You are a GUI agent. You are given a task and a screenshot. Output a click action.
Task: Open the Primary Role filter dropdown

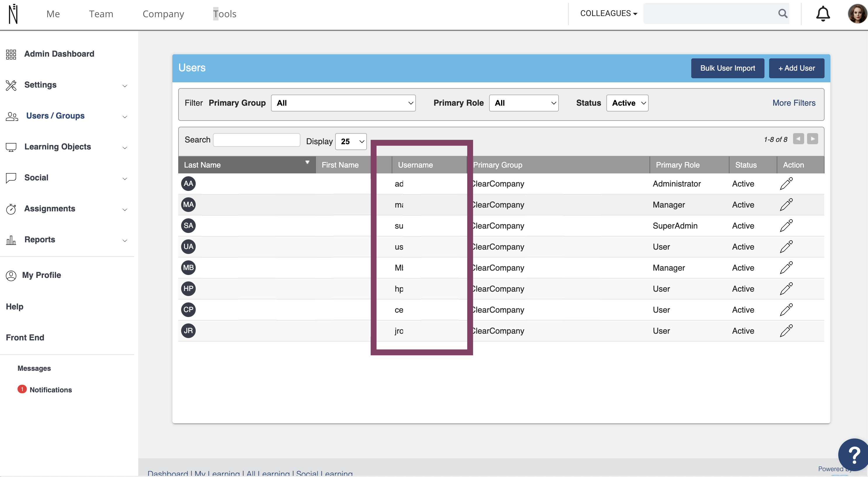click(x=524, y=103)
